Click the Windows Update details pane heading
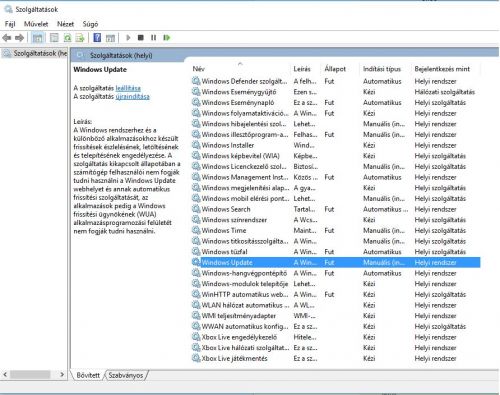The height and width of the screenshot is (395, 500). [x=100, y=69]
